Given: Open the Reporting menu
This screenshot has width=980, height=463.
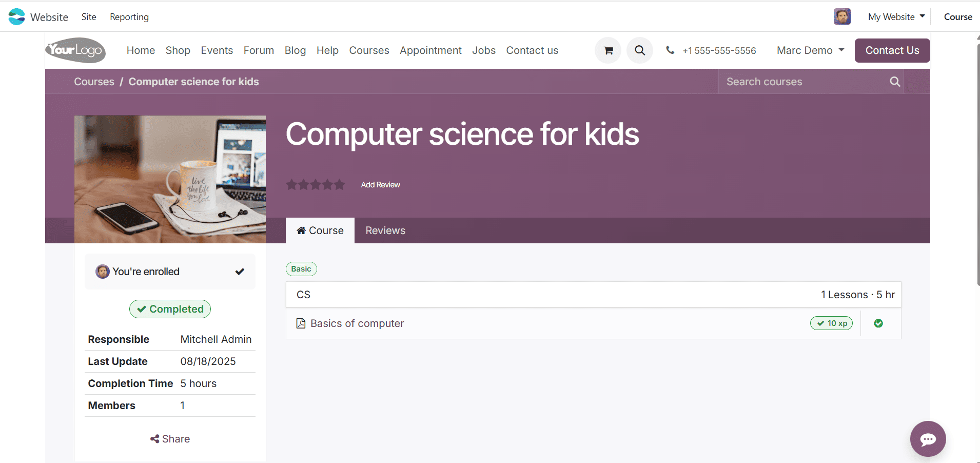Looking at the screenshot, I should tap(129, 17).
